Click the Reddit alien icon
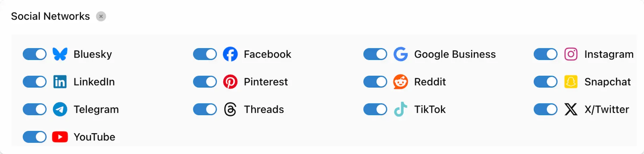The width and height of the screenshot is (644, 154). (x=400, y=82)
